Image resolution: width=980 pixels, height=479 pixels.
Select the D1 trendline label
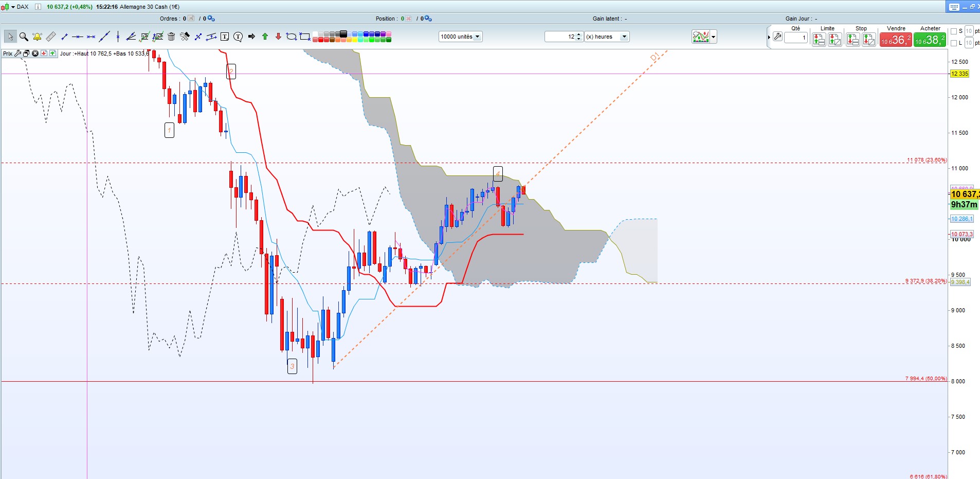[655, 57]
